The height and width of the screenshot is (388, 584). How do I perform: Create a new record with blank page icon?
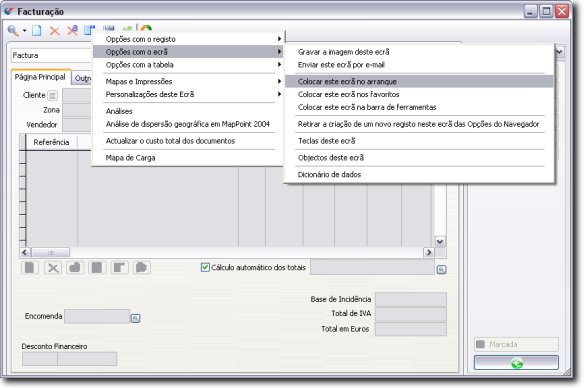(36, 31)
